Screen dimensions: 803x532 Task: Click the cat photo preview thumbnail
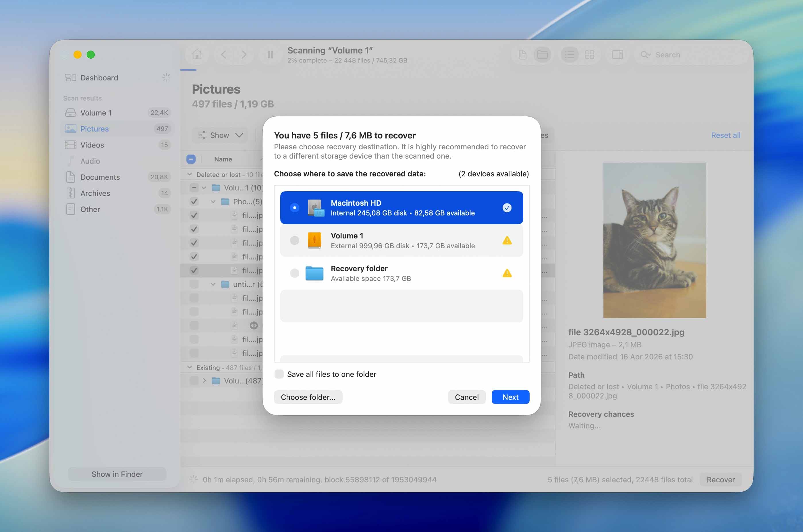655,240
